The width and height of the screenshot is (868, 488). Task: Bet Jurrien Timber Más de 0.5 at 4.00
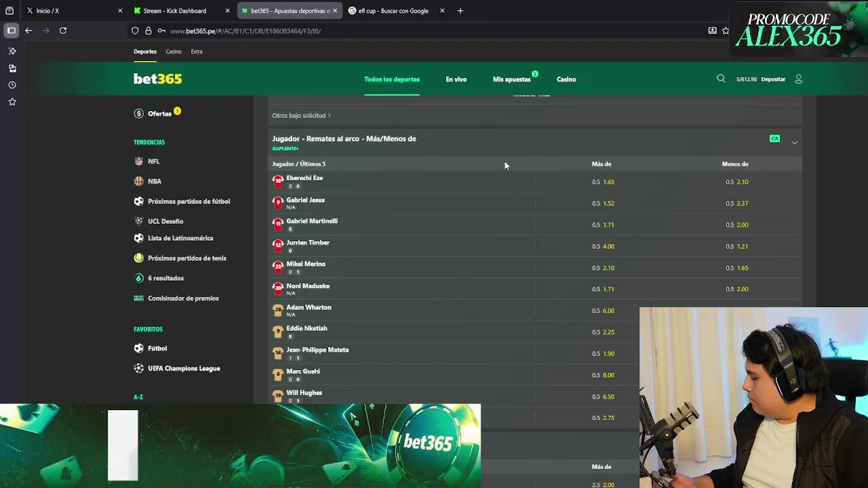(x=603, y=246)
